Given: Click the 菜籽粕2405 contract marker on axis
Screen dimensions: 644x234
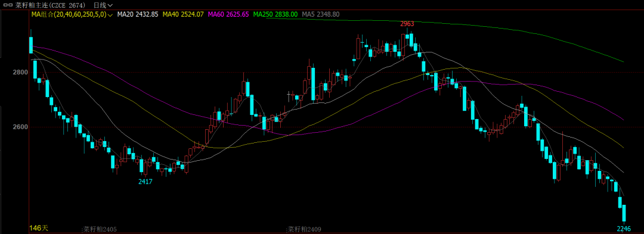Looking at the screenshot, I should (101, 229).
